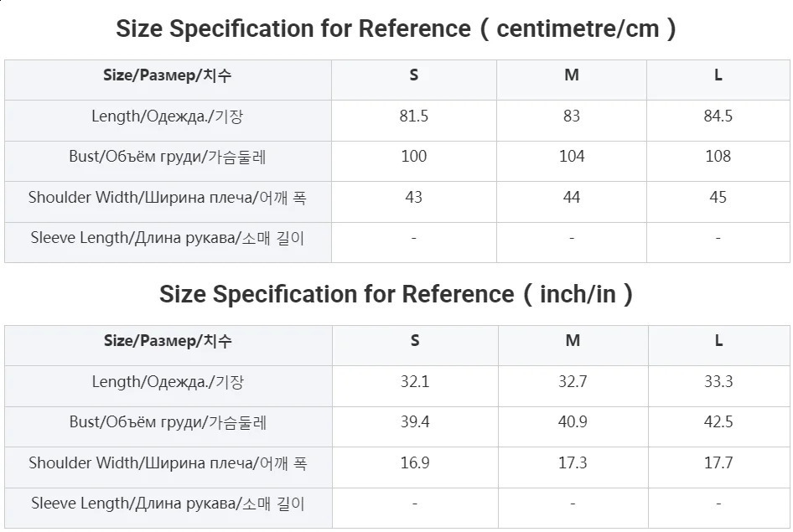
Task: Click the 81.5 length value cell
Action: tap(414, 116)
